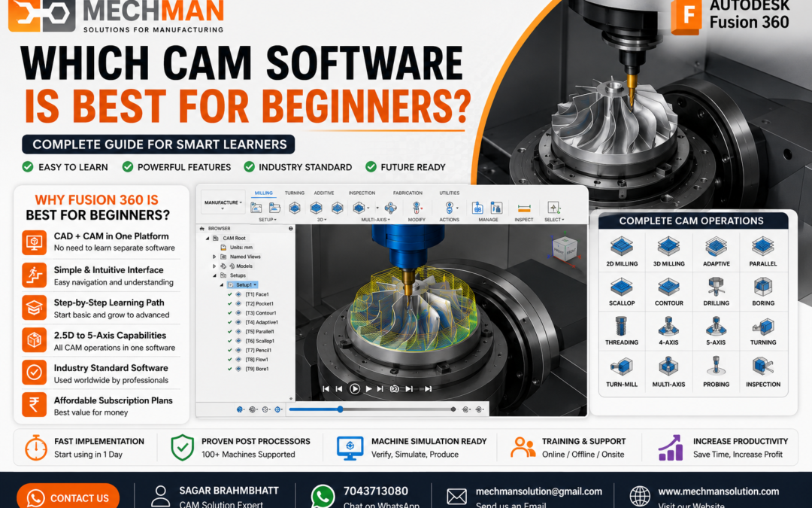Open the SETUP dropdown menu
The height and width of the screenshot is (508, 812).
(268, 220)
